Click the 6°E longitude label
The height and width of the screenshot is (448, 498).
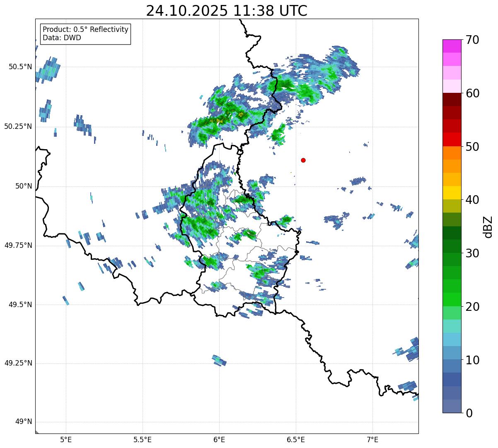[219, 439]
